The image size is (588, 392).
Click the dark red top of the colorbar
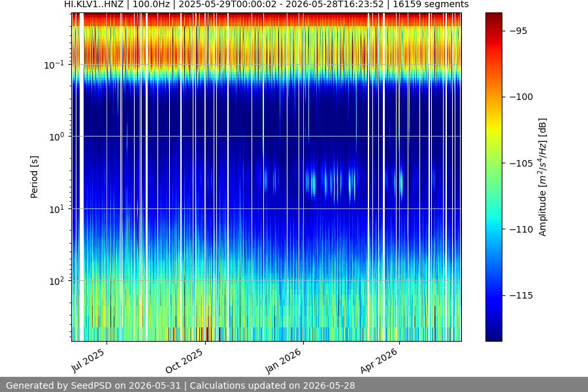tap(493, 17)
